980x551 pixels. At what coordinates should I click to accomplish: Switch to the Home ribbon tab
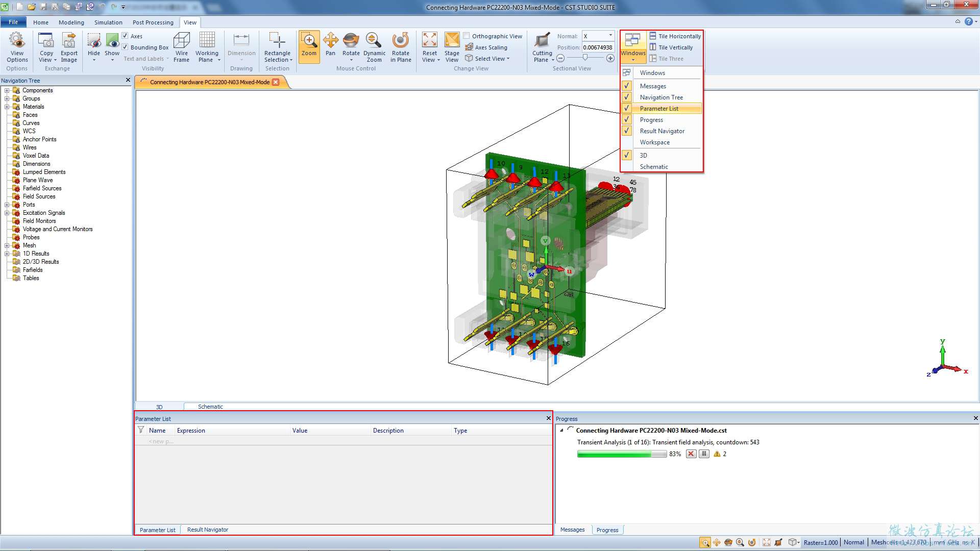(41, 22)
